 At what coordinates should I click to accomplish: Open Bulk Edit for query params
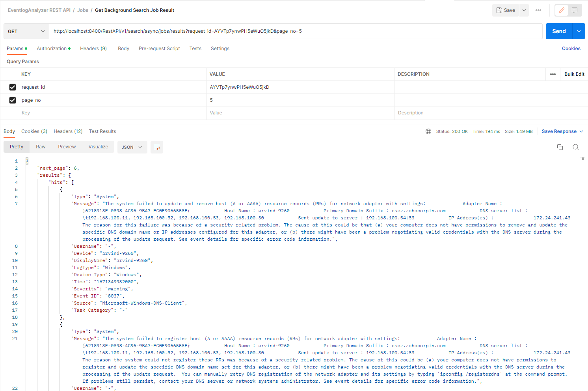574,74
